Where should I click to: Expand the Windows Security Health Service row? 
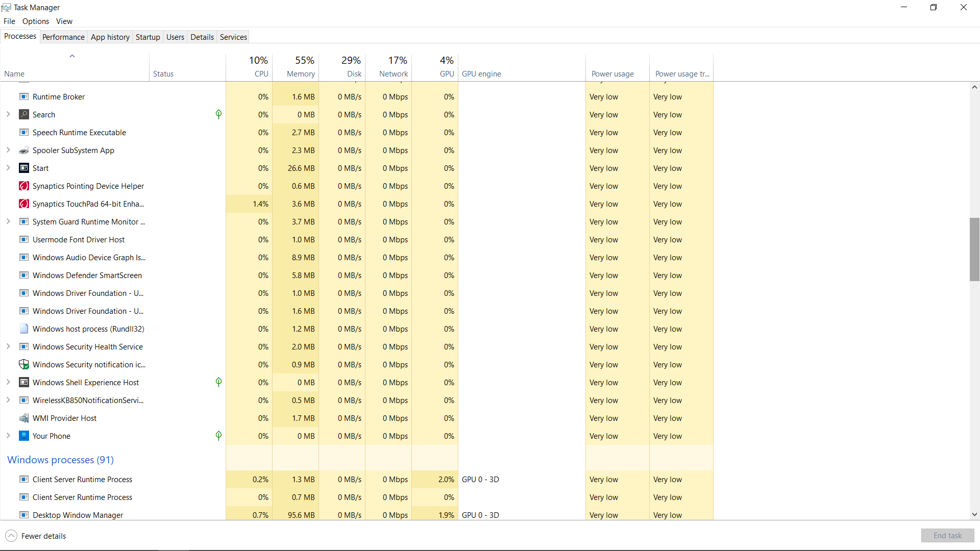8,346
